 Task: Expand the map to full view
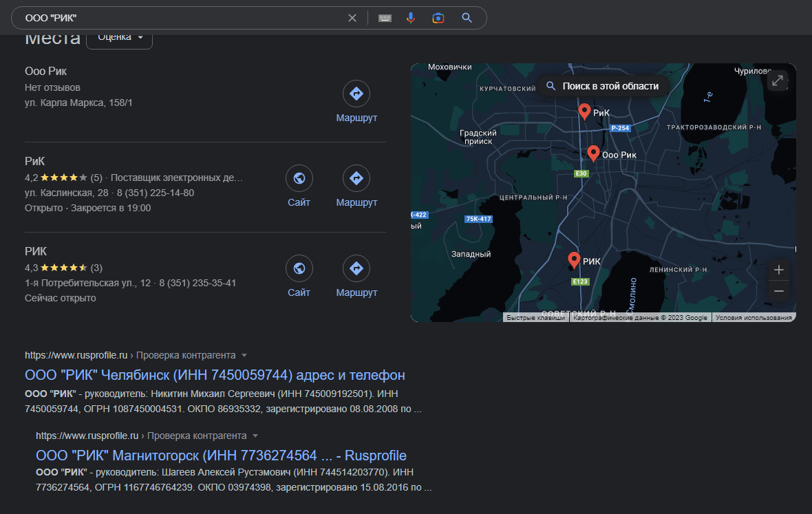coord(778,81)
